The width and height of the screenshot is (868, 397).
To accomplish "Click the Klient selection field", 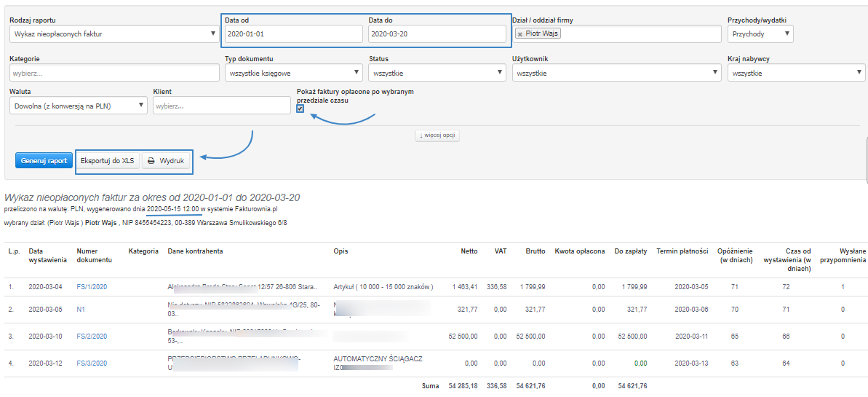I will tap(221, 106).
